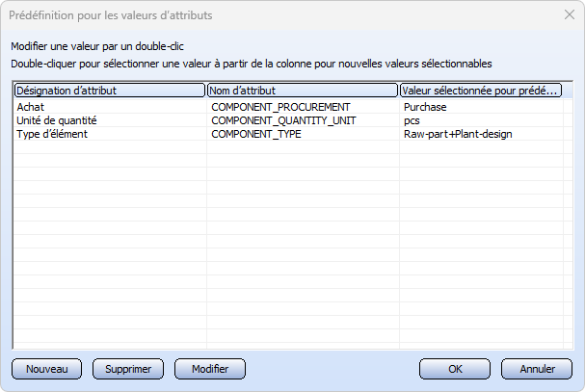This screenshot has width=585, height=392.
Task: Select the Achat row
Action: tap(288, 107)
